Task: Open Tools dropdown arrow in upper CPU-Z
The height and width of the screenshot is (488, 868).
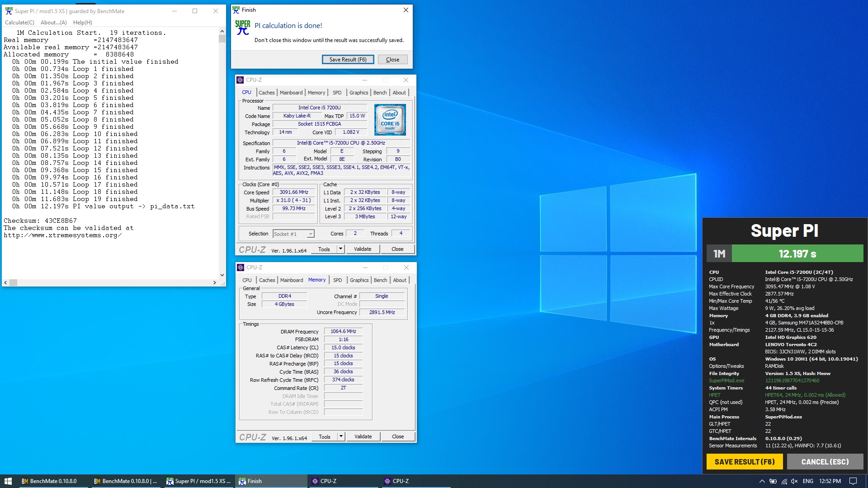Action: point(341,249)
